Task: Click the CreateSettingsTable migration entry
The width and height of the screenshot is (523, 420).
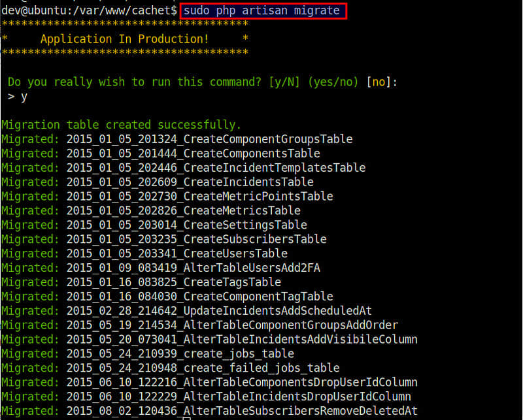Action: tap(186, 225)
